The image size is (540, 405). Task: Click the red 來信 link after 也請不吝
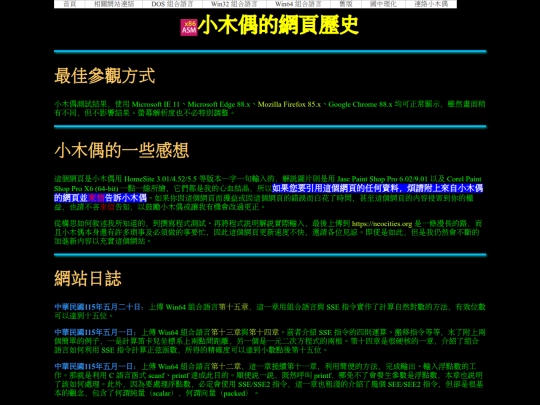[x=107, y=207]
